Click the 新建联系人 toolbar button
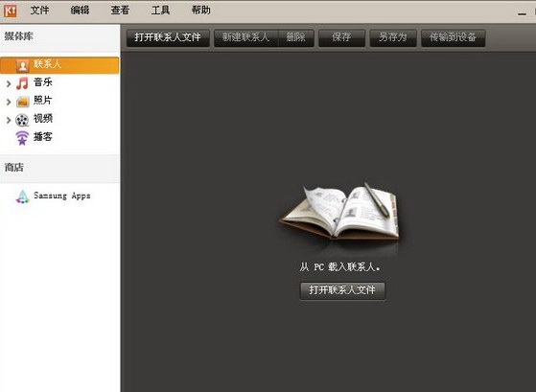536x392 pixels. pos(246,37)
